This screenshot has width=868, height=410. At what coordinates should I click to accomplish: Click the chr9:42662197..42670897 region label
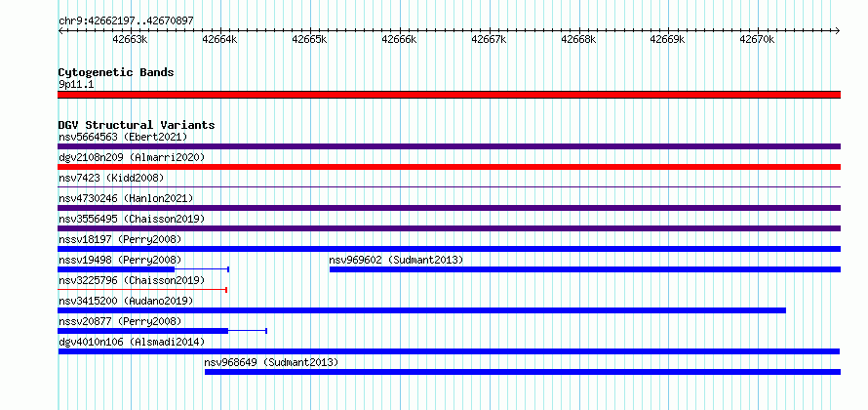coord(126,21)
